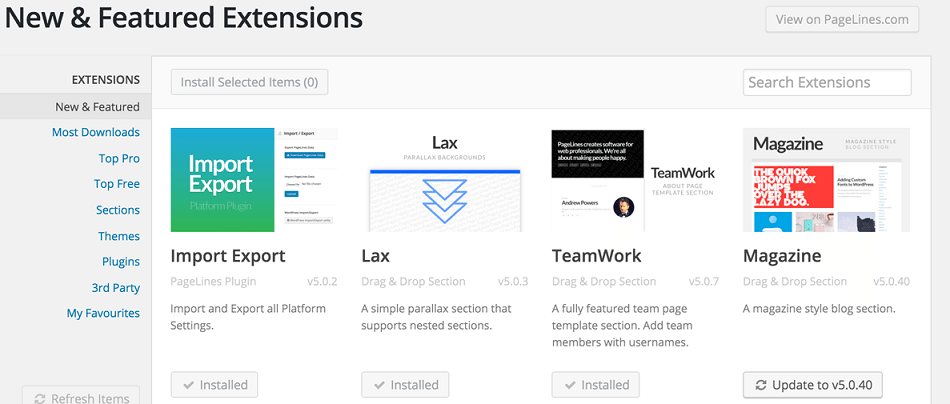Go to Most Downloads in sidebar

96,132
